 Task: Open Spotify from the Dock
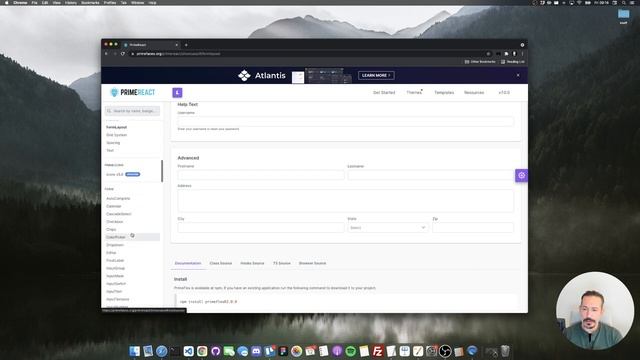(x=351, y=351)
